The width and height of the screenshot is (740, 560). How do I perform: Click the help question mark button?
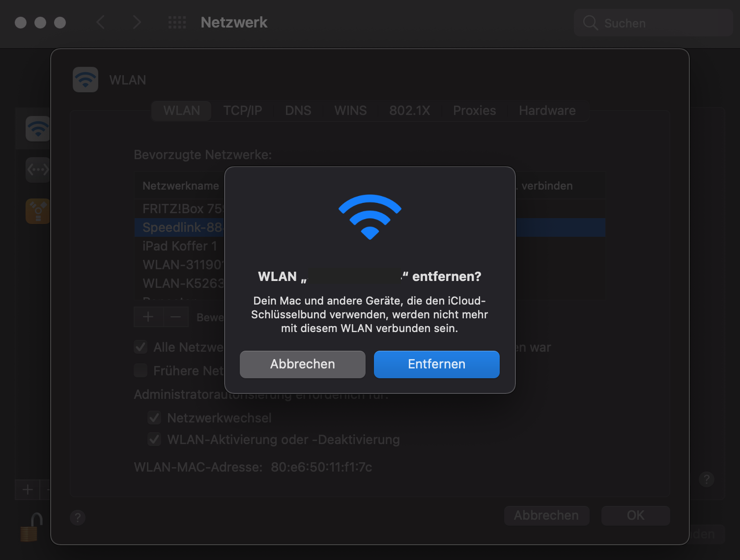point(78,517)
